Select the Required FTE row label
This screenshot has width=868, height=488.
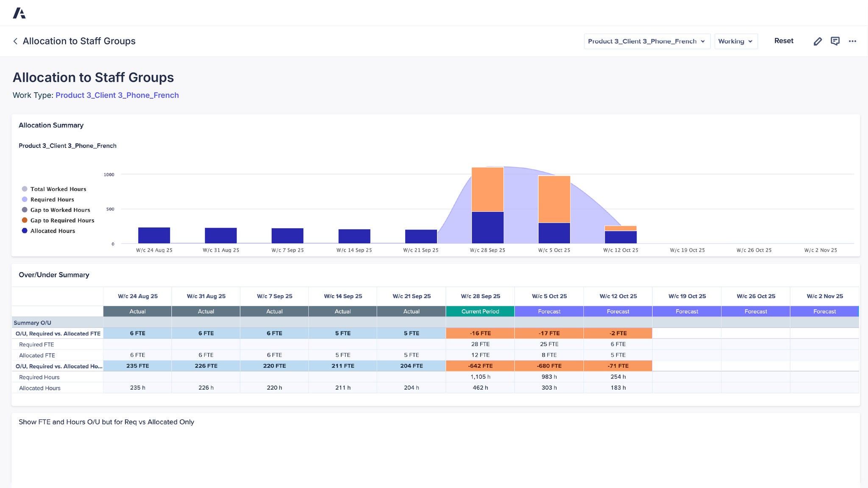tap(57, 344)
